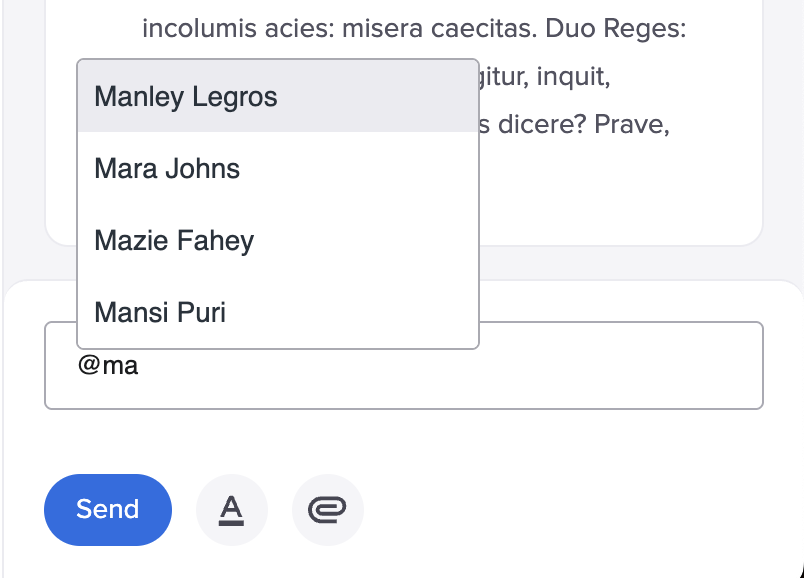Click the word "acies:" in the message
The image size is (804, 578).
(x=299, y=28)
